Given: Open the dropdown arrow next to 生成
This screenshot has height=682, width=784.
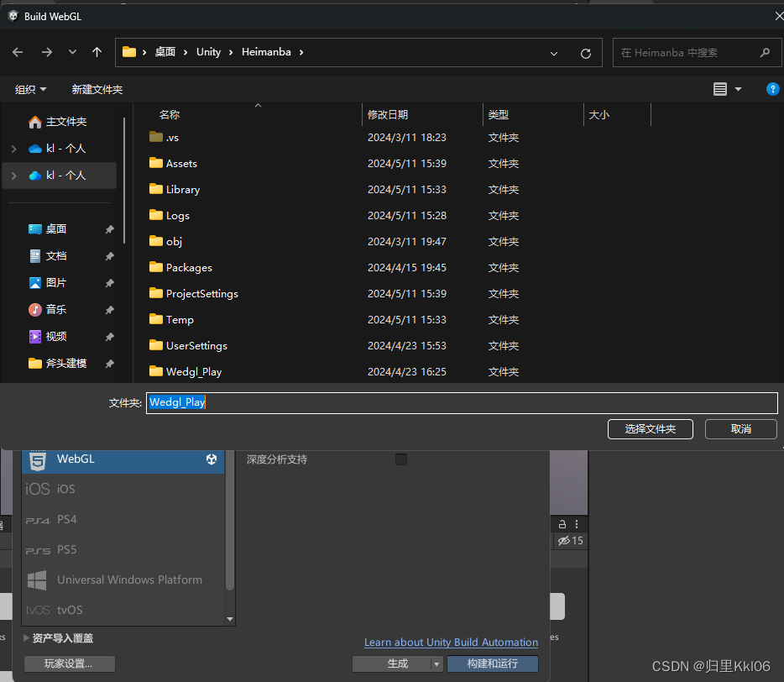Looking at the screenshot, I should click(436, 664).
